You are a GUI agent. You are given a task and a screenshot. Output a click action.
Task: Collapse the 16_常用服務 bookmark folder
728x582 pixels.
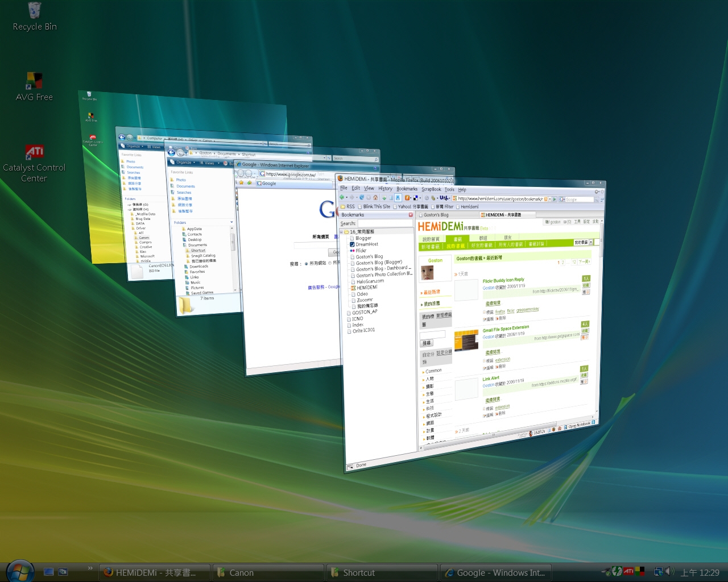(342, 232)
